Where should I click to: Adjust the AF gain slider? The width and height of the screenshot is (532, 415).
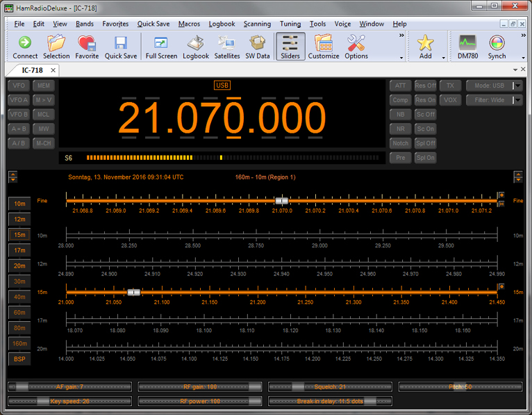coord(69,386)
